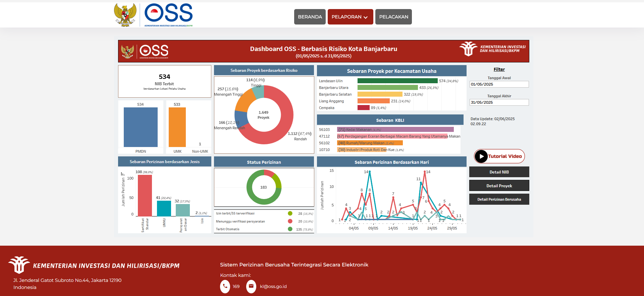644x296 pixels.
Task: Open the Tanggal Akhir date field
Action: point(499,102)
